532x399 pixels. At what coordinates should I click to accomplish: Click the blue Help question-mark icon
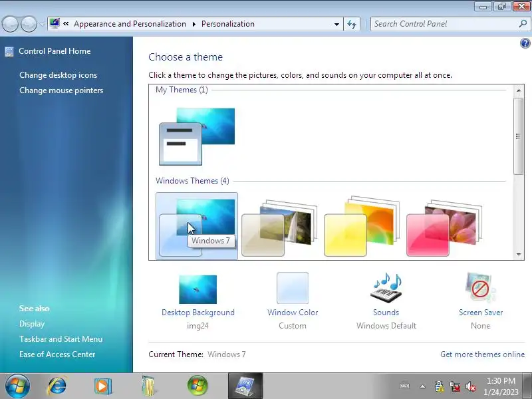(x=525, y=43)
